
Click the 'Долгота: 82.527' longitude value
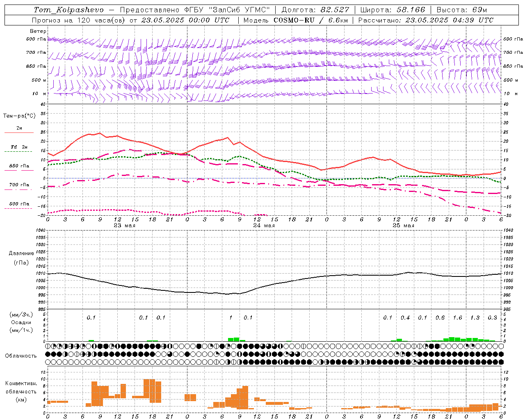pyautogui.click(x=315, y=10)
